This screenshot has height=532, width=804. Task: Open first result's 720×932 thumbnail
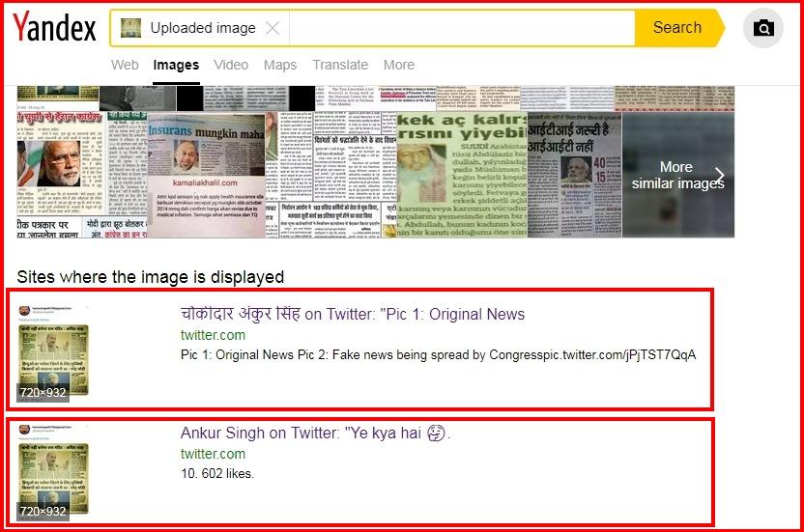pos(53,353)
